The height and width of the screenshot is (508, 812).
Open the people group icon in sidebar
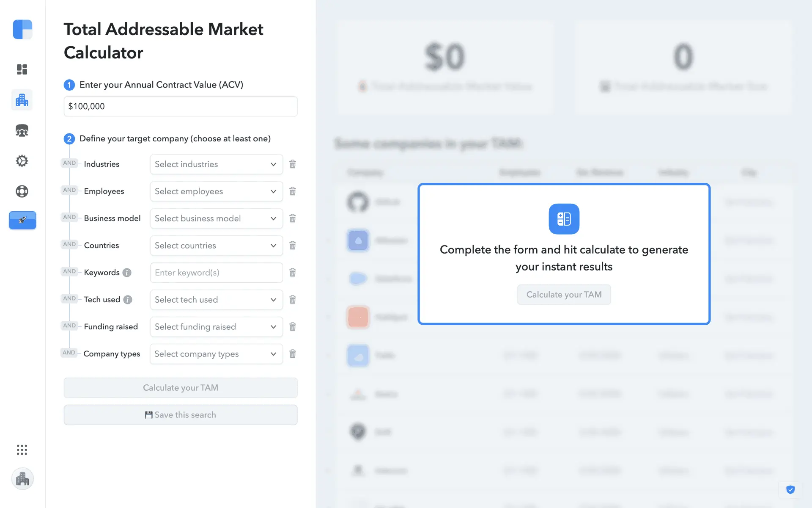coord(22,131)
